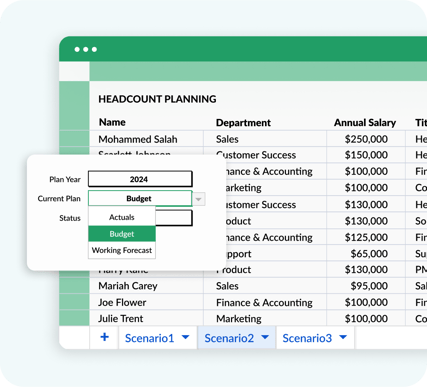Pick Working Forecast from the list
This screenshot has height=387, width=427.
tap(122, 250)
